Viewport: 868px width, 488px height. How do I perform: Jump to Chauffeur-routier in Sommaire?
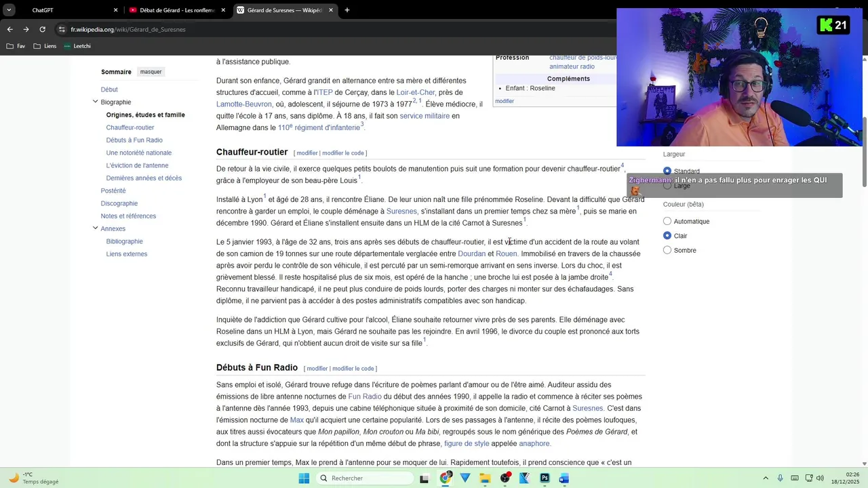coord(130,127)
